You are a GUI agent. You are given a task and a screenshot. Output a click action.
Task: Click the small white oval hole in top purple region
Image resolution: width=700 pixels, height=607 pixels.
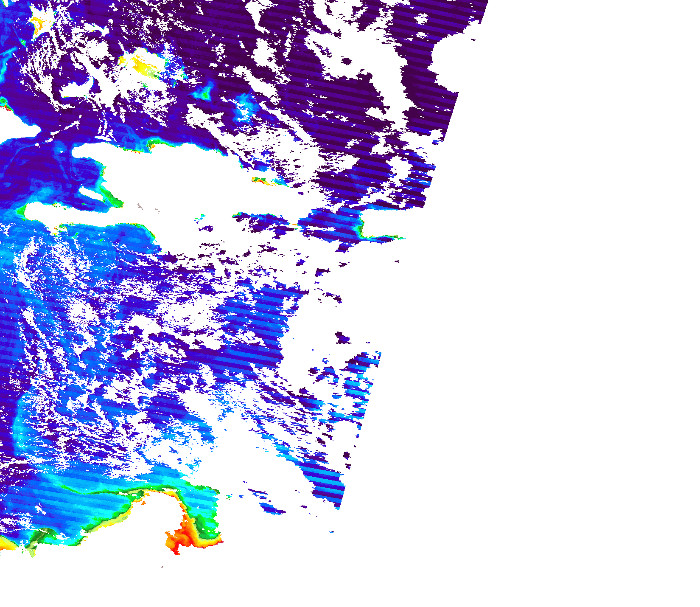click(x=346, y=62)
